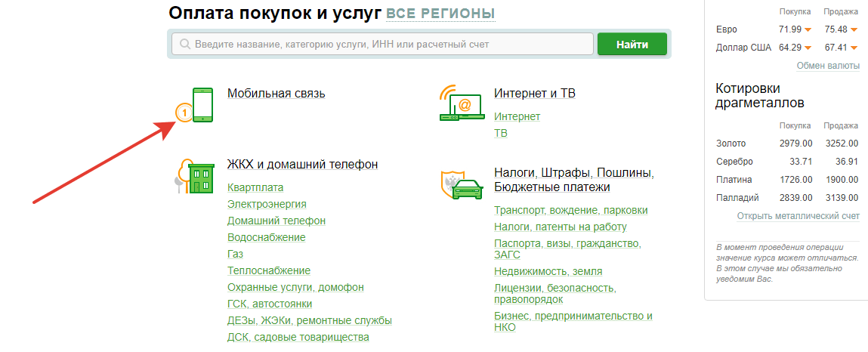Open Транспорт, вождение, парковки link

coord(571,210)
